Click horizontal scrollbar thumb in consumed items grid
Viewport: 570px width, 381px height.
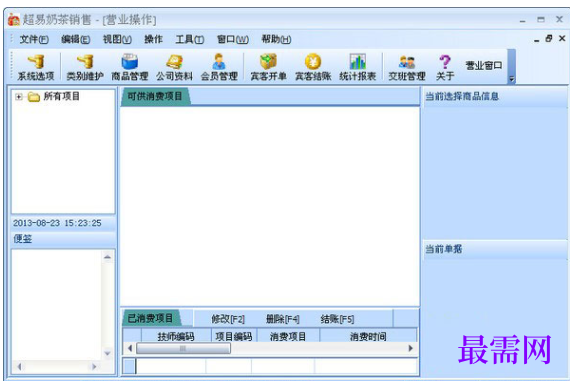click(x=183, y=348)
